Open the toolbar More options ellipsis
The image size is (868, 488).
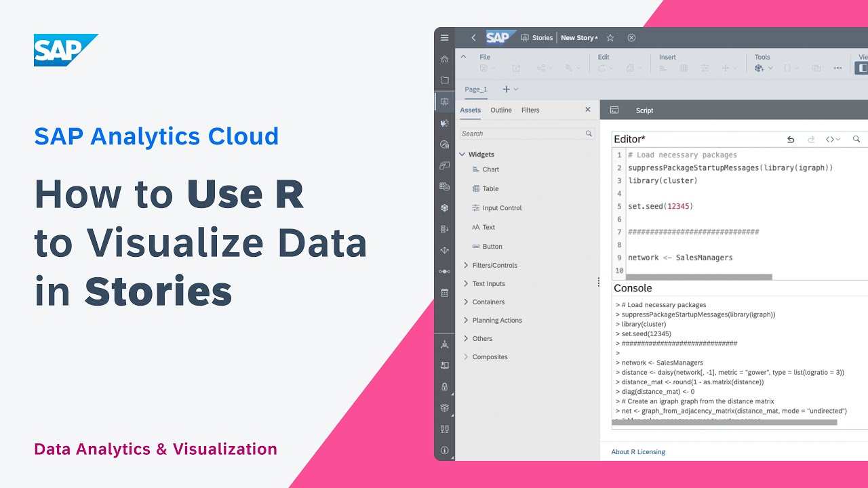point(837,68)
